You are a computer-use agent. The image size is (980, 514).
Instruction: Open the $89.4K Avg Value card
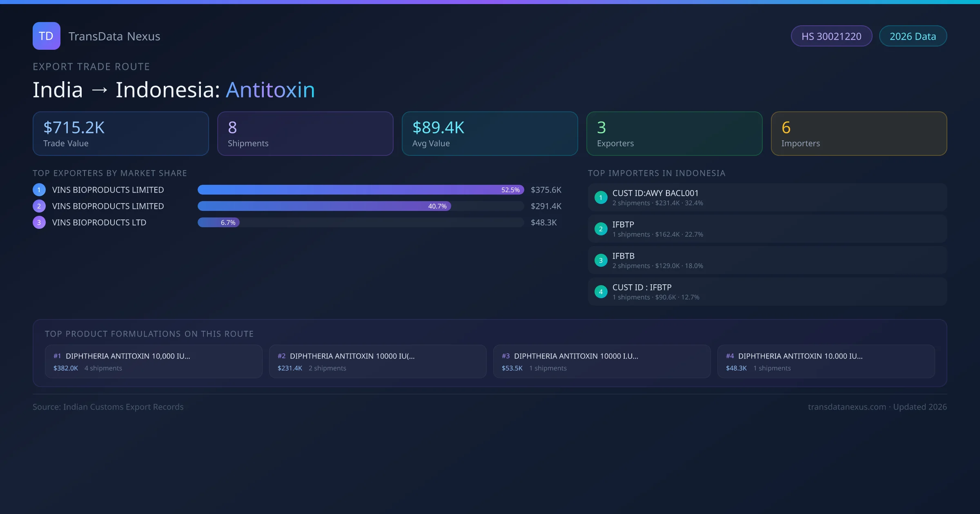click(490, 134)
